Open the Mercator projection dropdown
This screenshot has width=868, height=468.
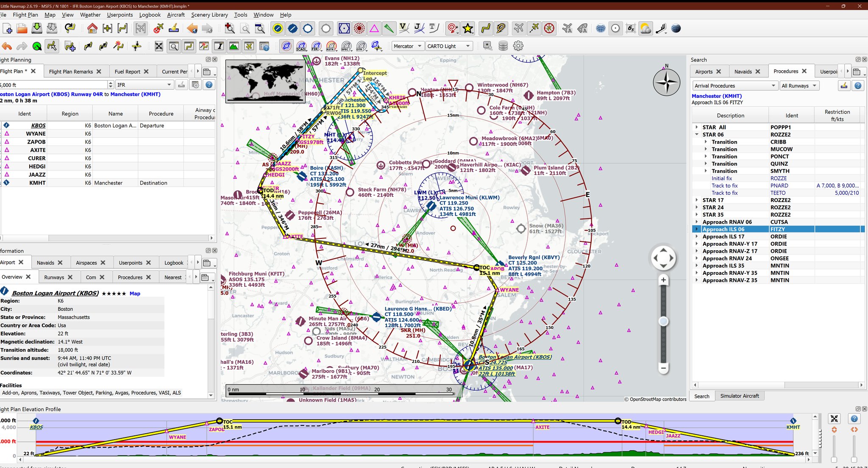click(x=408, y=46)
